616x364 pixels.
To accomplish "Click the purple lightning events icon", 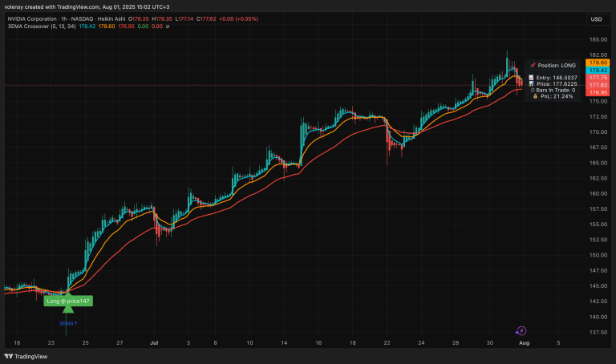I will tap(521, 331).
